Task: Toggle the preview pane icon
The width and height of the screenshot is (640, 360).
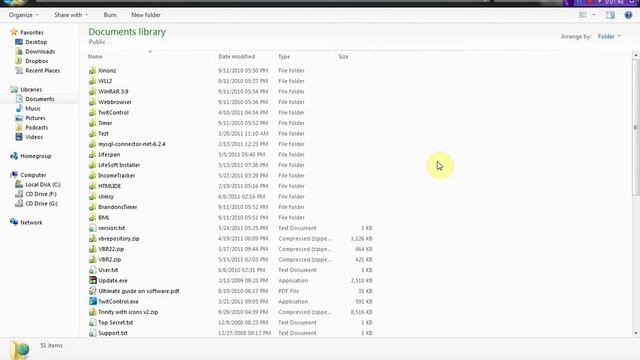Action: coord(610,15)
